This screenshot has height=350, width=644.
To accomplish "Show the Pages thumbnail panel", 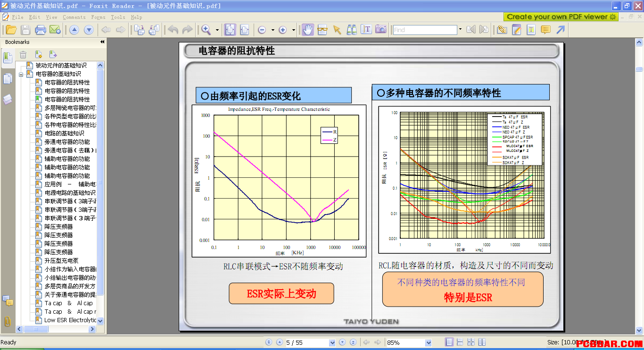I will 8,79.
